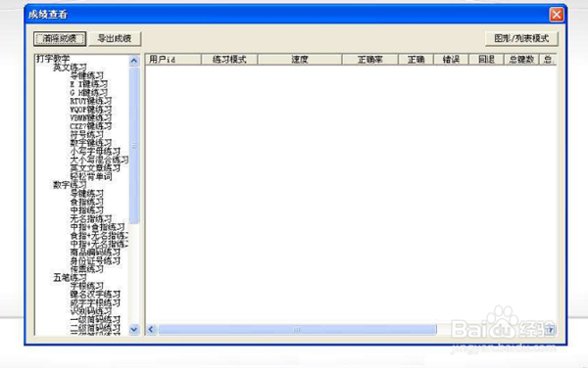The image size is (588, 368).
Task: Select 商品编码练习 tree item
Action: click(95, 253)
